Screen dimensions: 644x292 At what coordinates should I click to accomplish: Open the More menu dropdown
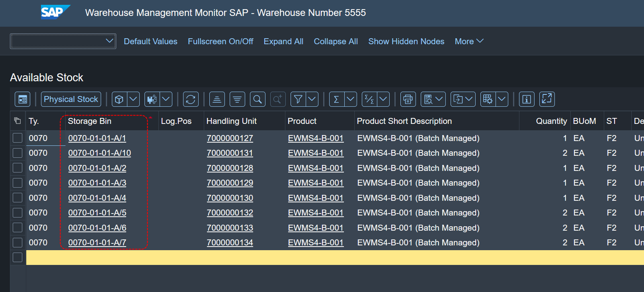[469, 41]
